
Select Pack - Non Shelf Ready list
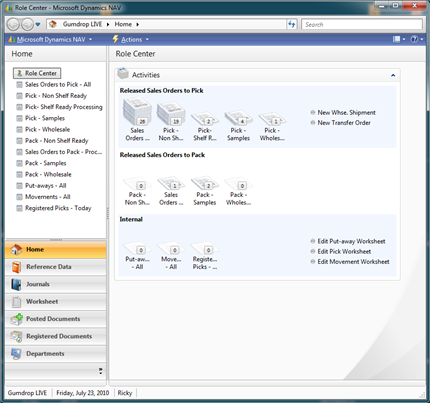(57, 141)
